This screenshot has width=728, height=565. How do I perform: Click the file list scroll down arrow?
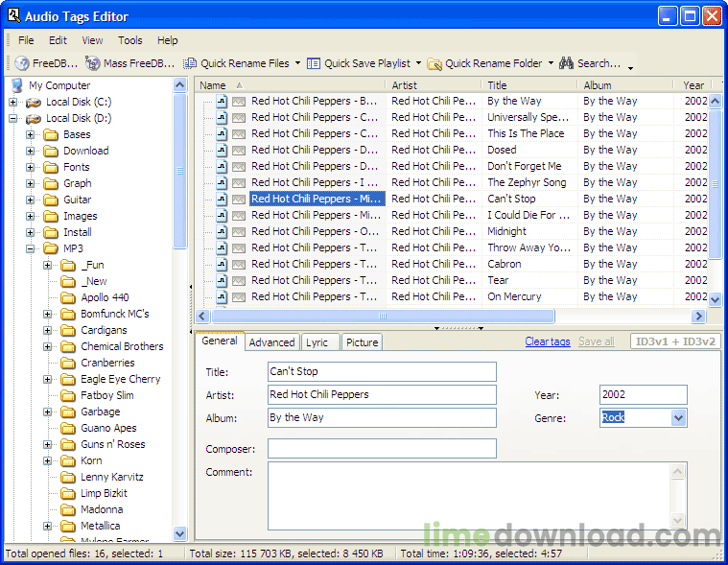715,300
